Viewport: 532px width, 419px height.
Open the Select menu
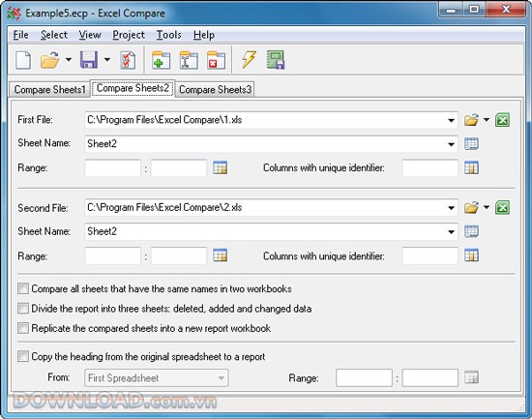(54, 35)
